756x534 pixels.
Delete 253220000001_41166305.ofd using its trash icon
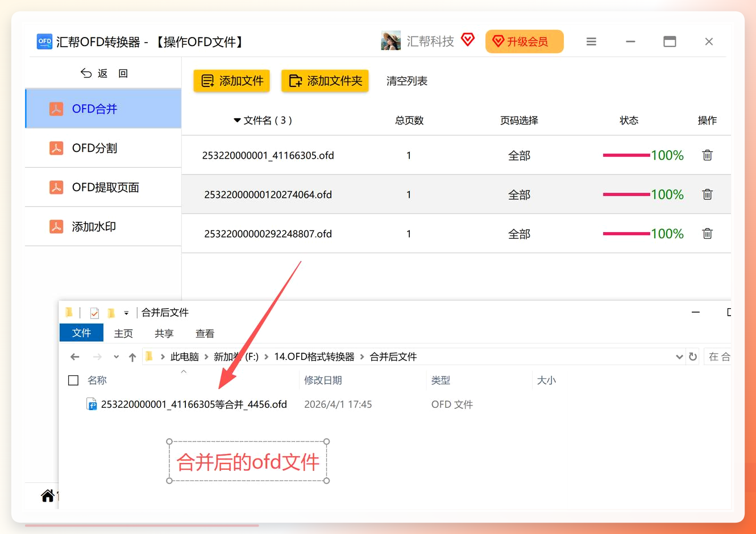pyautogui.click(x=707, y=155)
